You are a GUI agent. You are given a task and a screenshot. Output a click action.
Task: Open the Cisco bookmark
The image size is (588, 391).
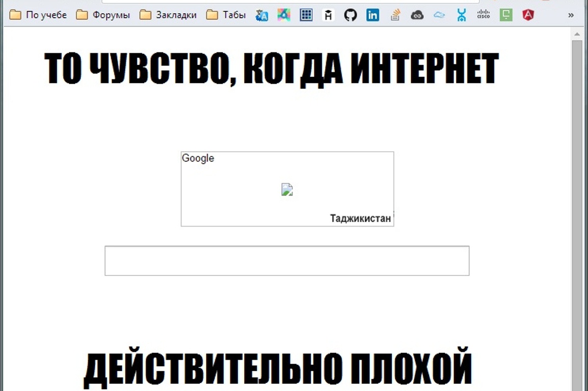click(483, 15)
